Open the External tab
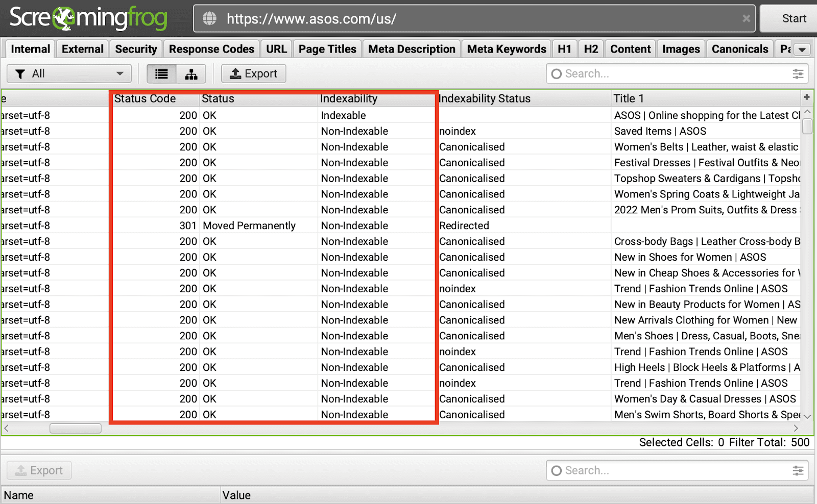 82,49
